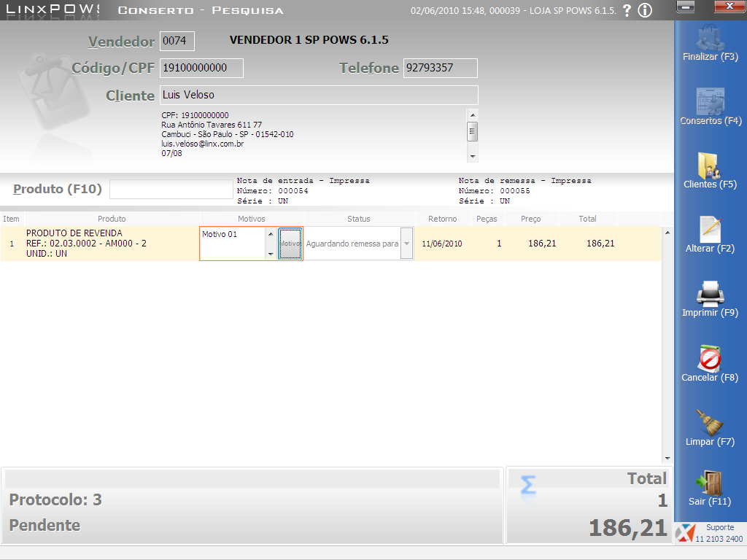
Task: Click the Motivos button in item row
Action: (290, 244)
